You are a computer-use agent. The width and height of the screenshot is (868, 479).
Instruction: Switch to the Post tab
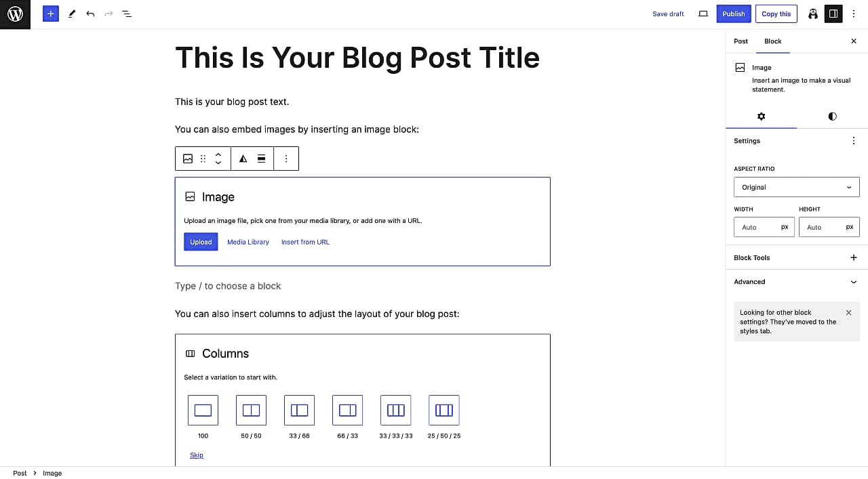click(x=741, y=41)
